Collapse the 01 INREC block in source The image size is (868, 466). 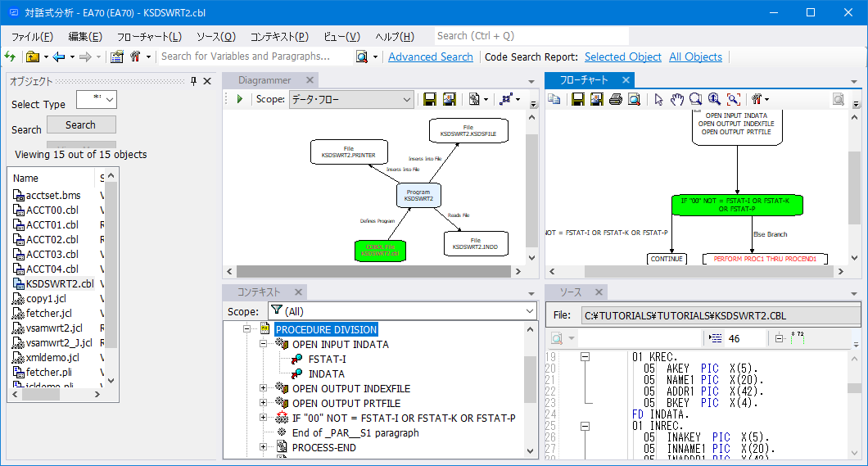[x=585, y=426]
